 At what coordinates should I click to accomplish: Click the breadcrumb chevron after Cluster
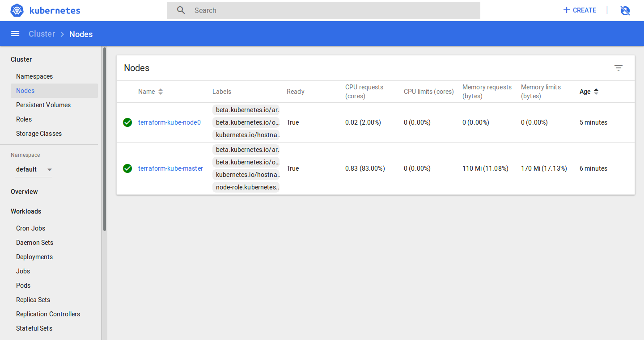click(62, 34)
